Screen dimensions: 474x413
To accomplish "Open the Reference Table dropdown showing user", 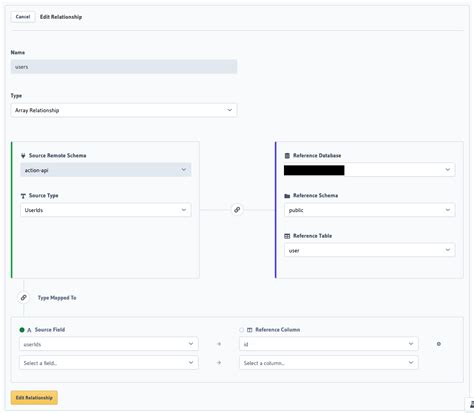I will point(369,250).
